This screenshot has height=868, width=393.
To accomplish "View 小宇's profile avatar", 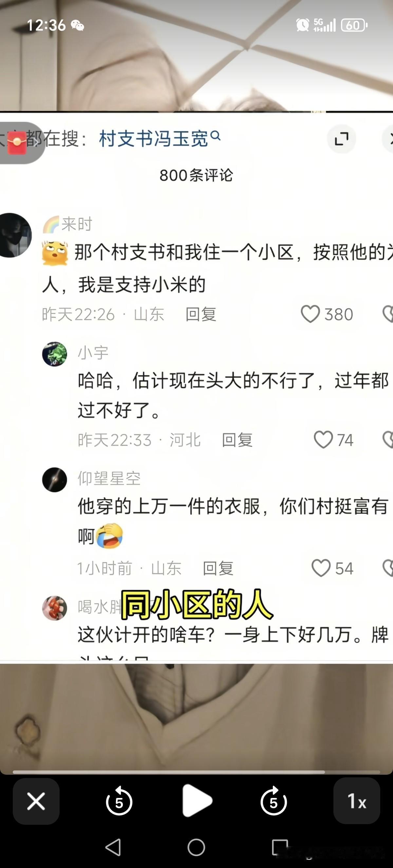I will coord(55,354).
